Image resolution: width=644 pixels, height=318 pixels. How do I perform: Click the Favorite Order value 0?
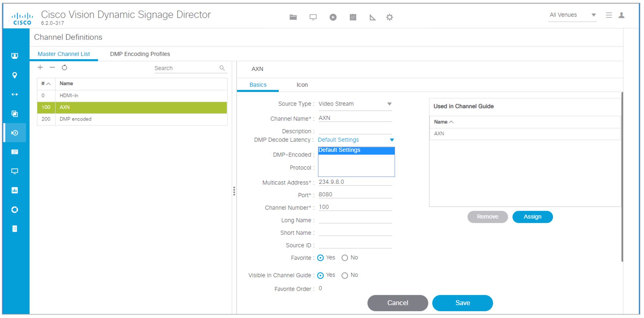coord(320,288)
